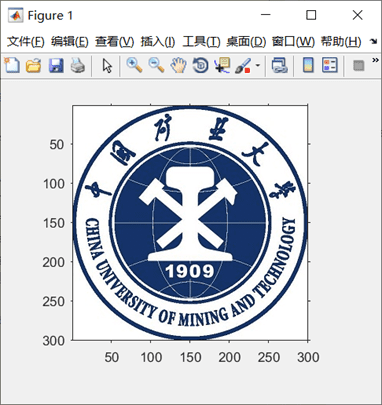Maximize the Figure 1 window
382x405 pixels.
pos(311,15)
